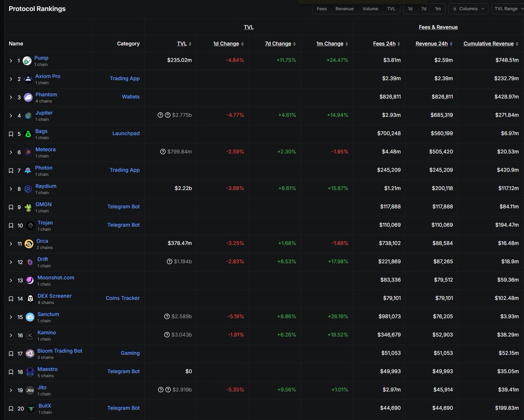Switch to the 1d time period
The height and width of the screenshot is (420, 524).
coord(410,9)
